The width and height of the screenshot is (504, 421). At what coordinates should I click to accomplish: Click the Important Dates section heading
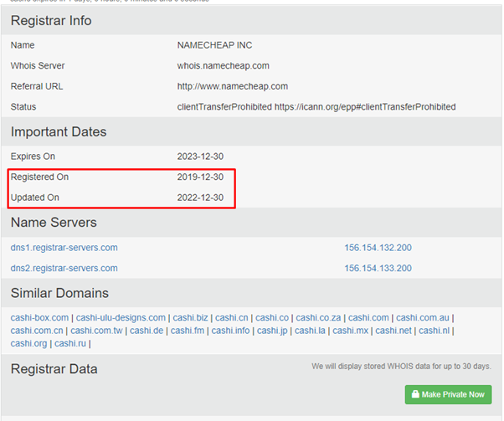point(59,131)
